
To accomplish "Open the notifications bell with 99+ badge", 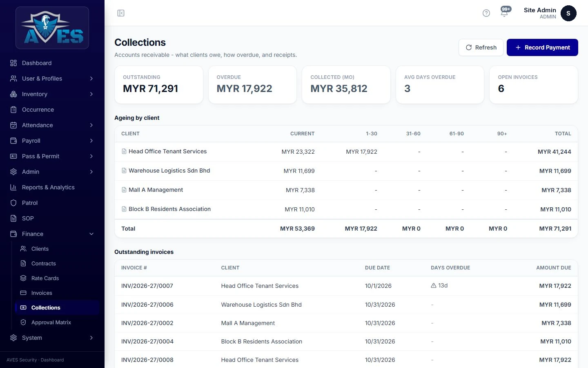I will pos(505,12).
